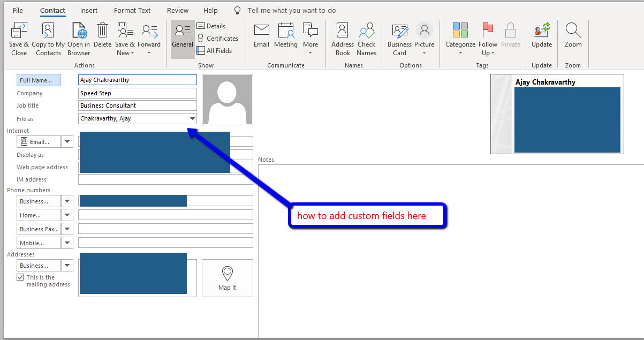644x340 pixels.
Task: Open the Business phone type dropdown arrow
Action: [x=67, y=201]
